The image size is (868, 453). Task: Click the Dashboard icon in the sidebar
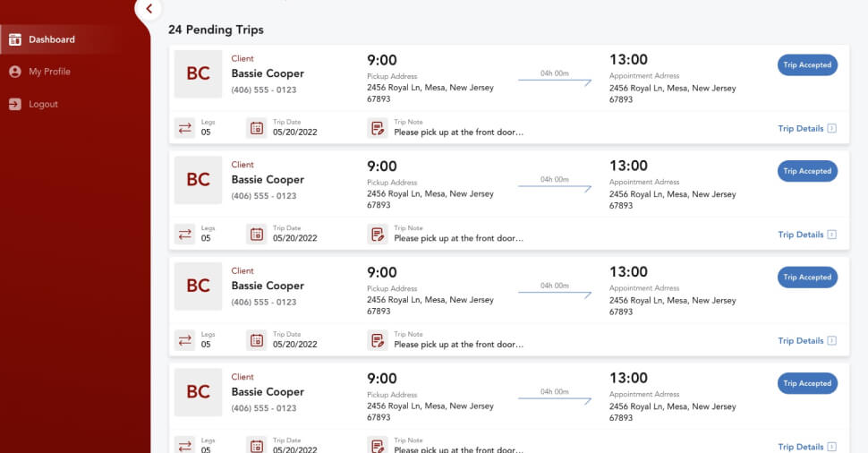tap(15, 39)
